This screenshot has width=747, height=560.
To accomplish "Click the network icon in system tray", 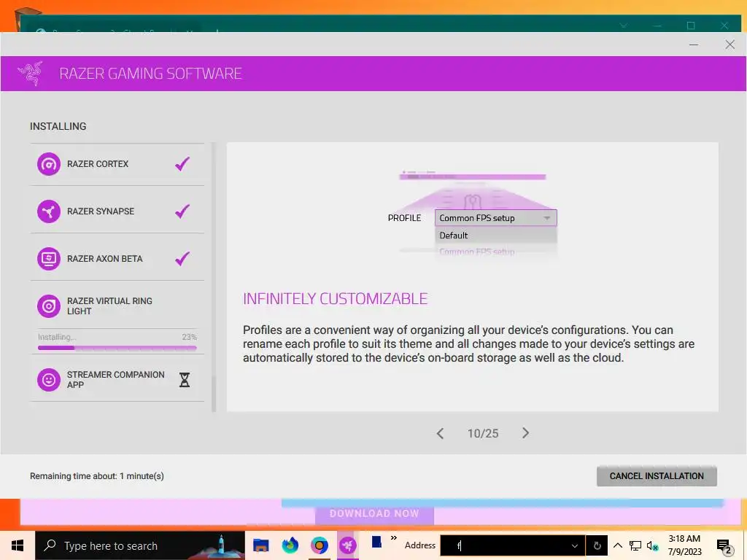I will [635, 545].
